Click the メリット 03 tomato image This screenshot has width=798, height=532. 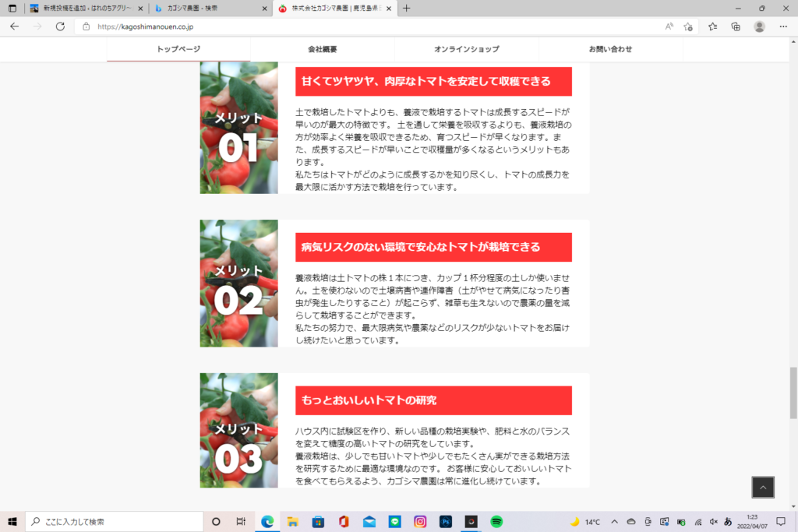(x=238, y=430)
